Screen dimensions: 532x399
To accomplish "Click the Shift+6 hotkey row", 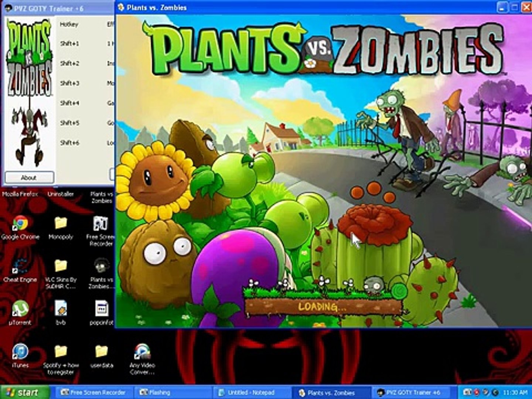I will 69,143.
